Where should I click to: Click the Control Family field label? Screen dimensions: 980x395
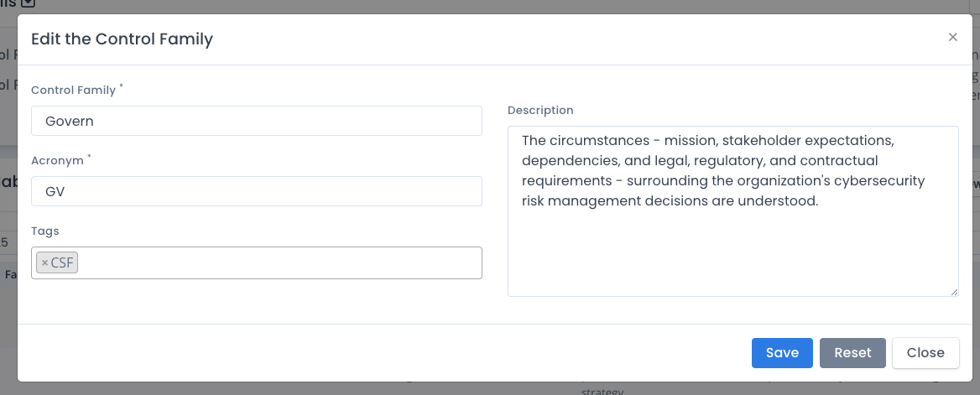click(73, 90)
